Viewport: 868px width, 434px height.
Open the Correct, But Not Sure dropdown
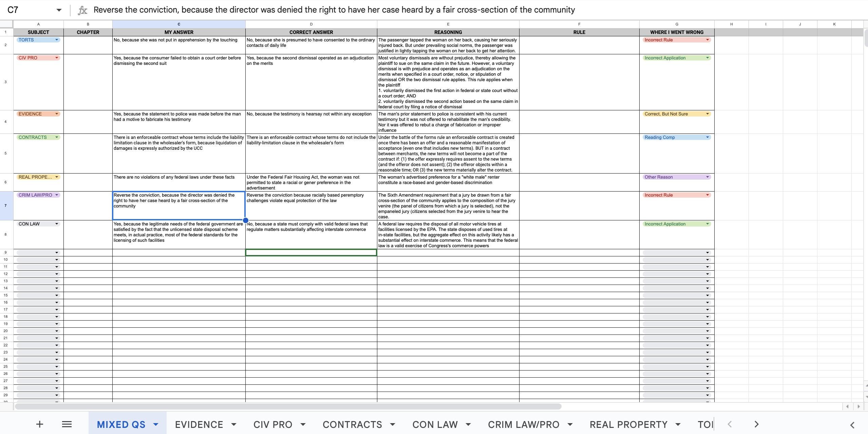click(707, 114)
